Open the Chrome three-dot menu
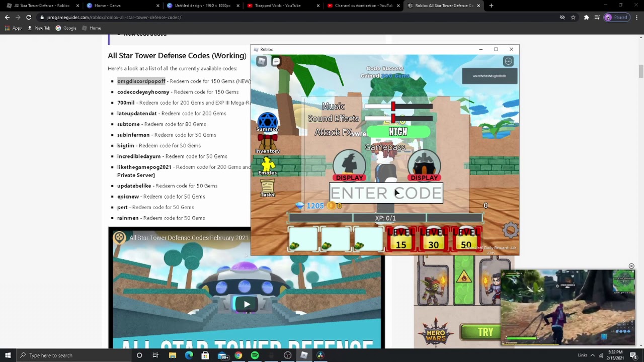The height and width of the screenshot is (362, 644). coord(636,17)
